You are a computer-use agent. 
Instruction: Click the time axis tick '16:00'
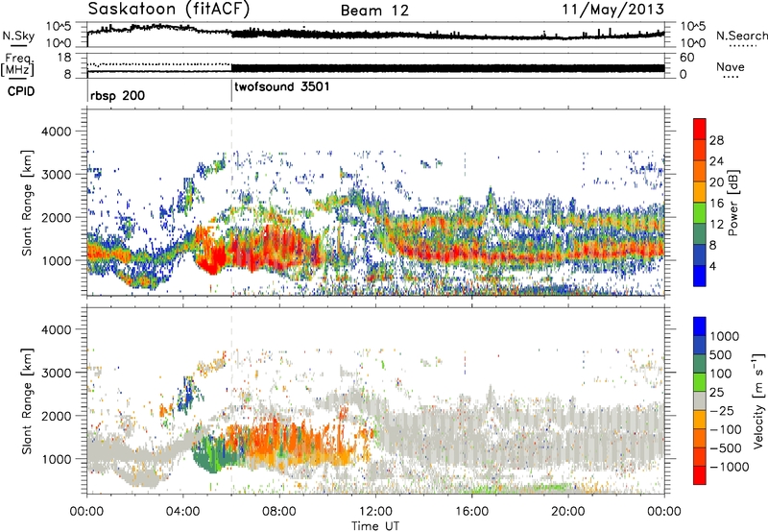(x=471, y=512)
